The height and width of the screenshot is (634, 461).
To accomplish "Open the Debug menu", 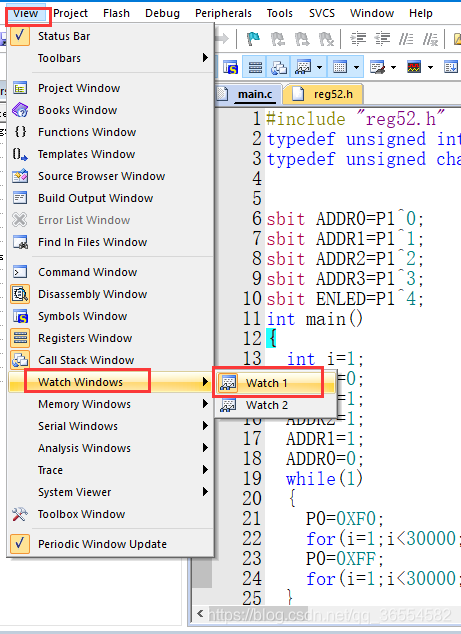I will point(162,13).
